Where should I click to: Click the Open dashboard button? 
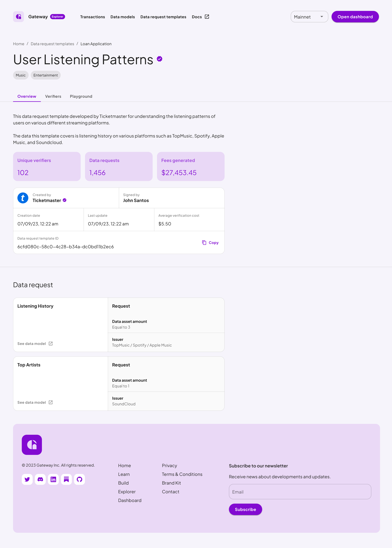tap(355, 17)
